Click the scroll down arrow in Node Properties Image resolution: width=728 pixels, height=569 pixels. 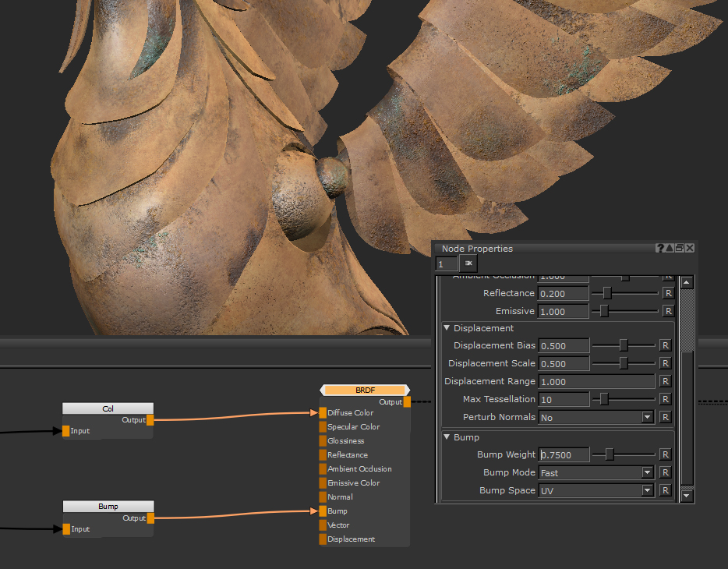(686, 495)
